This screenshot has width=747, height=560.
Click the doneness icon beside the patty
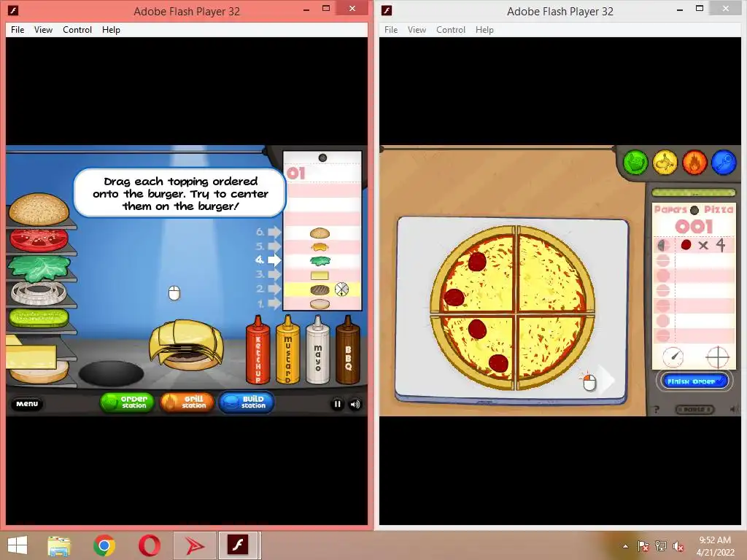point(341,289)
